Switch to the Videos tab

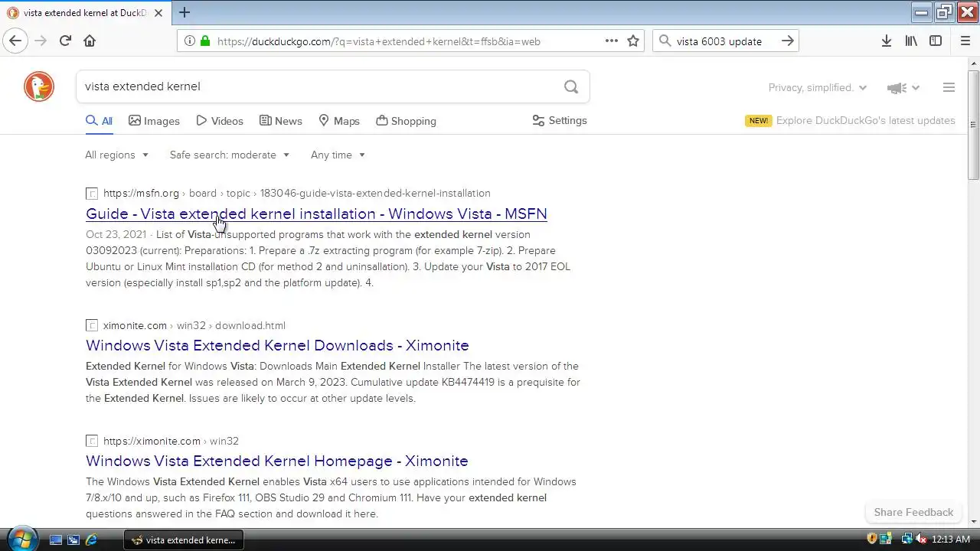(x=220, y=121)
